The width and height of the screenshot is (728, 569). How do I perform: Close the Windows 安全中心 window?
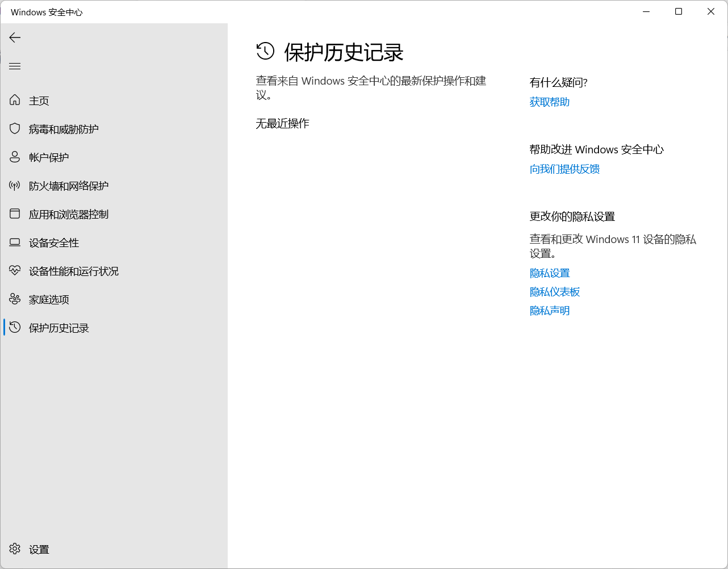pyautogui.click(x=711, y=11)
